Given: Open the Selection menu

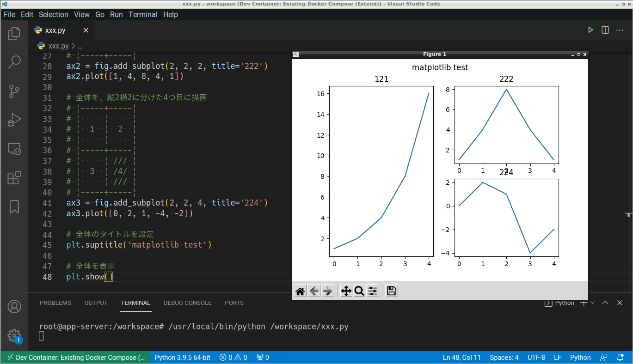Looking at the screenshot, I should coord(53,14).
